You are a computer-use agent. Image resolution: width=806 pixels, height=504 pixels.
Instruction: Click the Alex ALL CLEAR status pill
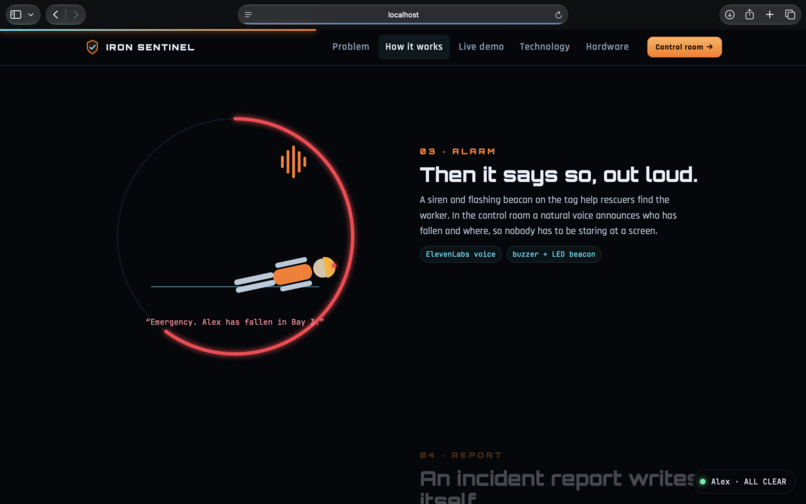[743, 482]
